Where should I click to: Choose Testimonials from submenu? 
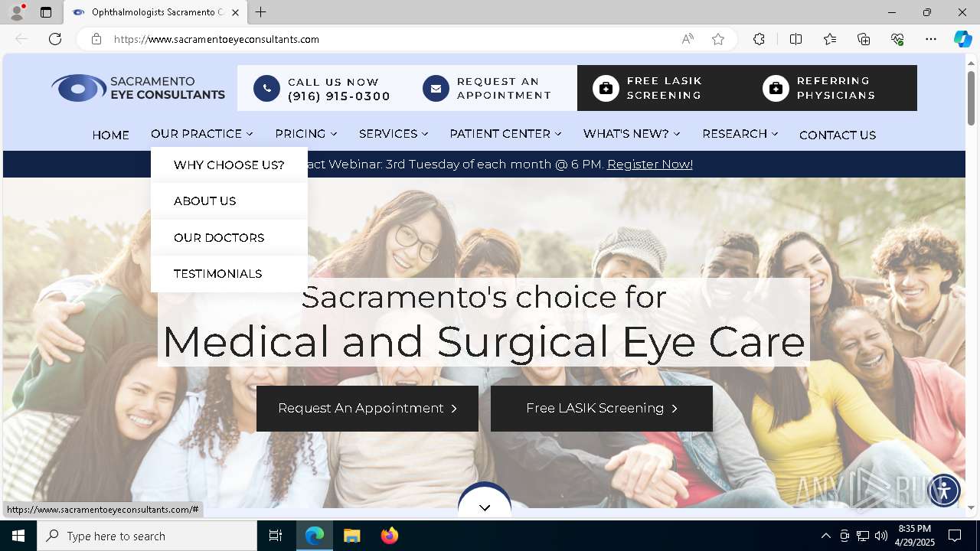pos(229,274)
